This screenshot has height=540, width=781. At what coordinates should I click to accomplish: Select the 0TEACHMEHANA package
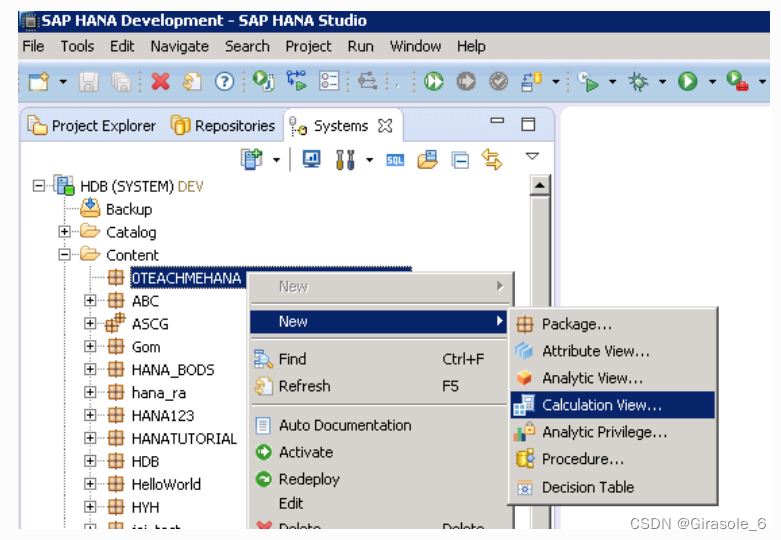pos(186,278)
